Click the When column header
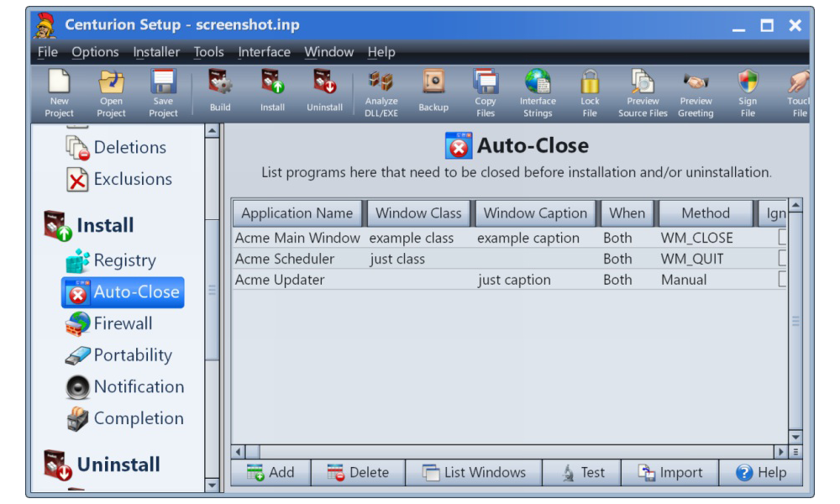 [627, 213]
